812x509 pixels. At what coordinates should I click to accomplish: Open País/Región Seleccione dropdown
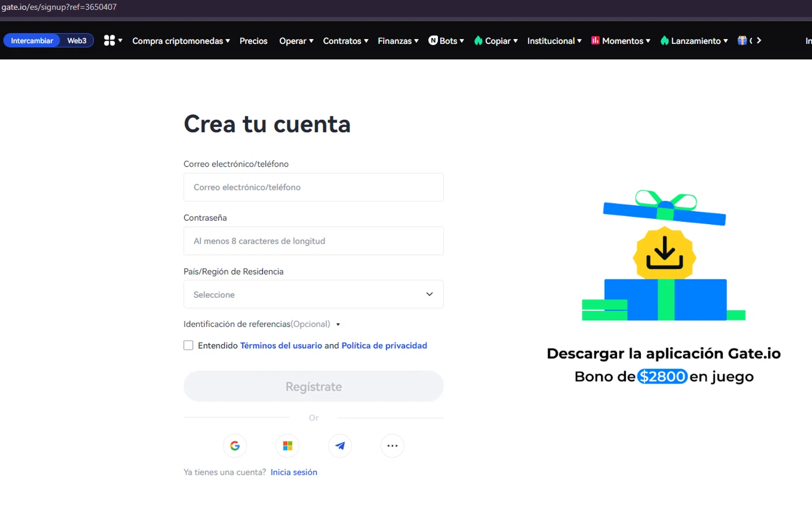[x=313, y=294]
